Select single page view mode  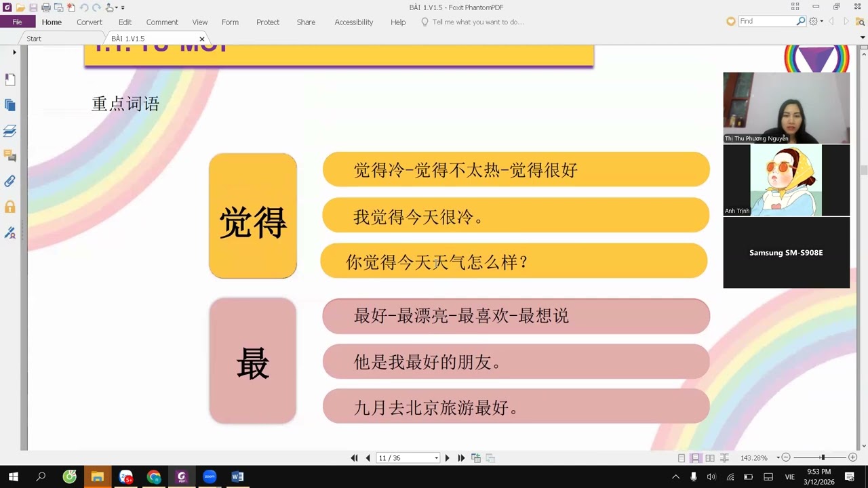point(682,458)
